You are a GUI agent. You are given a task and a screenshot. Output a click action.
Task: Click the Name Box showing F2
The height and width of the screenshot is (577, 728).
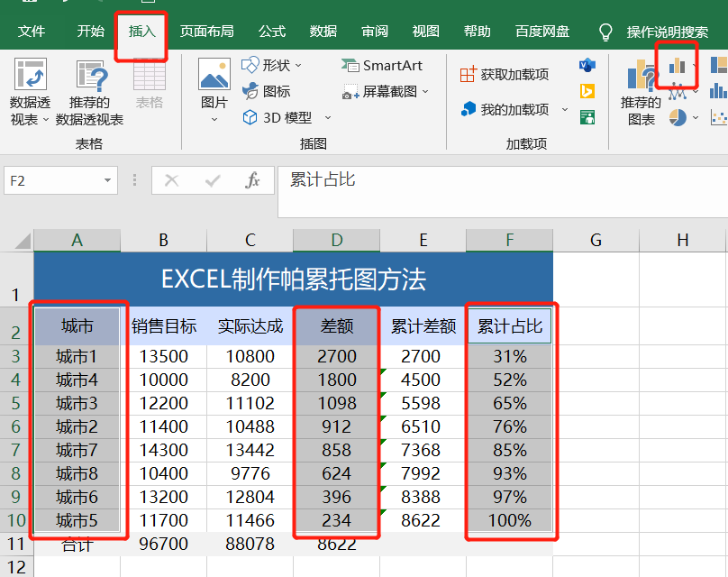tap(53, 180)
